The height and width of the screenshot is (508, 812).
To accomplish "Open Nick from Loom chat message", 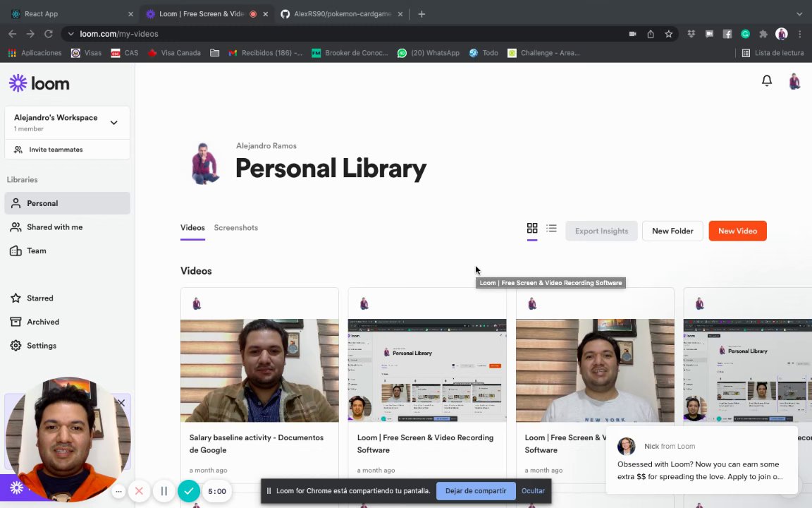I will click(x=702, y=460).
